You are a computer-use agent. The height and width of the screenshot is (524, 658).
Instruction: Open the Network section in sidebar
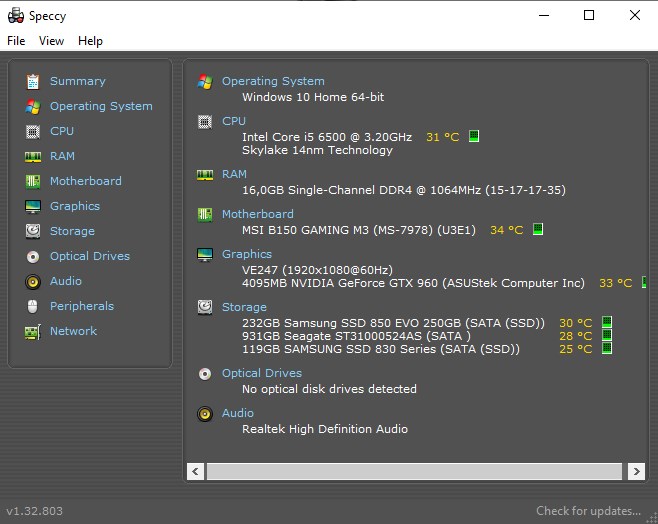point(73,331)
